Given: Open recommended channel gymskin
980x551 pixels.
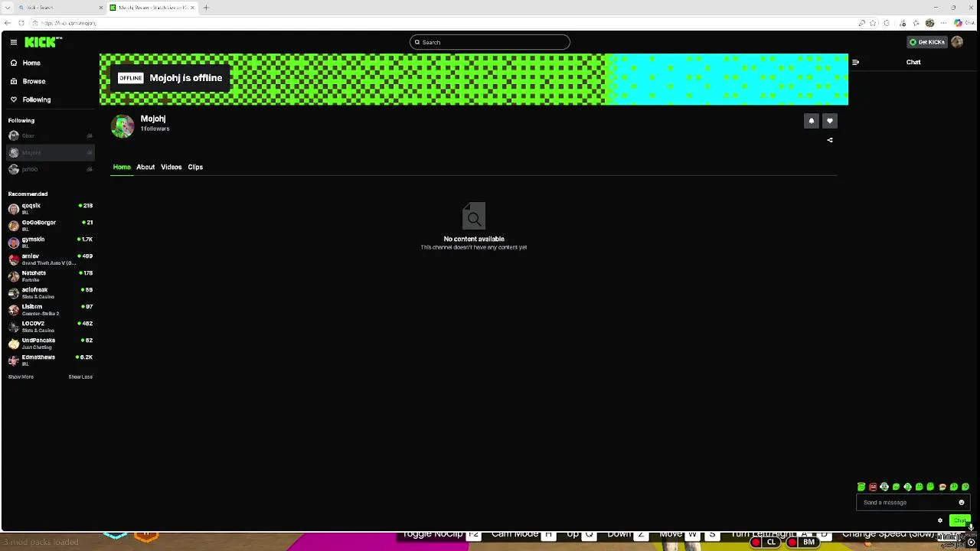Looking at the screenshot, I should (x=51, y=242).
